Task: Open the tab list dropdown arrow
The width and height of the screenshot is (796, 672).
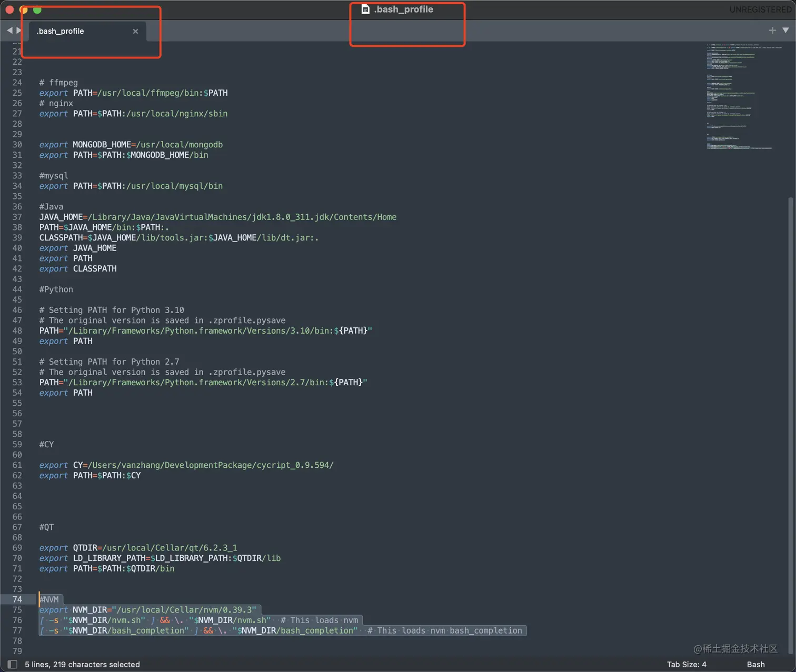Action: point(785,31)
